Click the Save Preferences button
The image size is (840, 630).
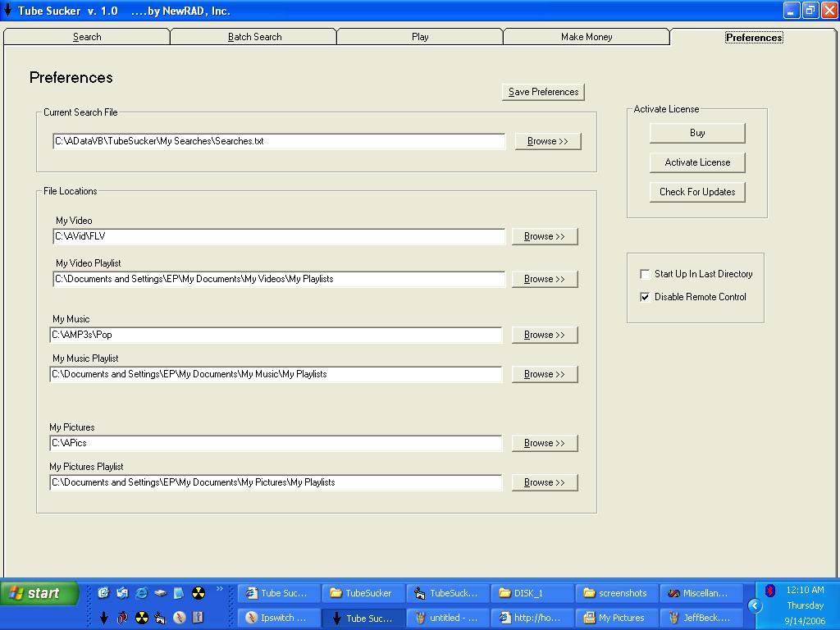click(543, 92)
